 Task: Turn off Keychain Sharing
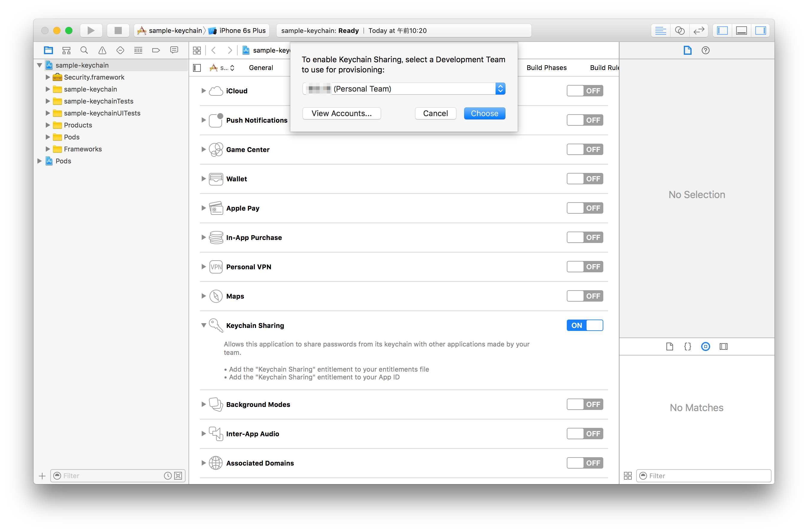[585, 325]
